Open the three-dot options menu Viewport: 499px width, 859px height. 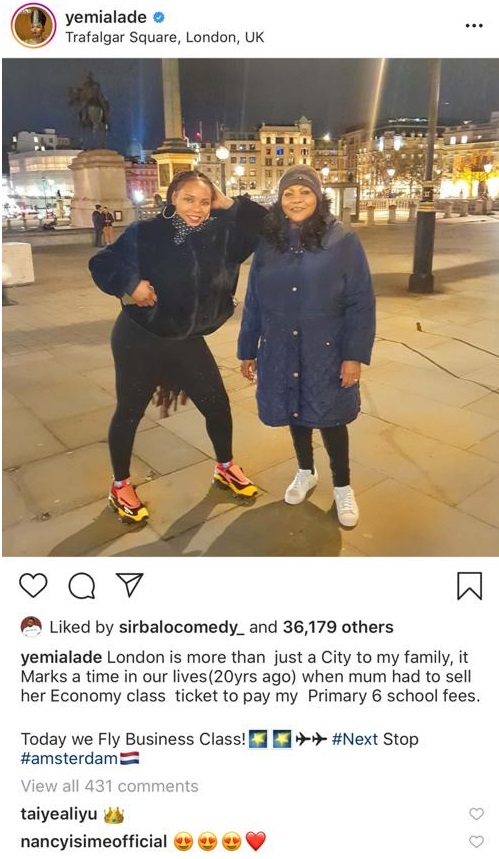(x=474, y=26)
